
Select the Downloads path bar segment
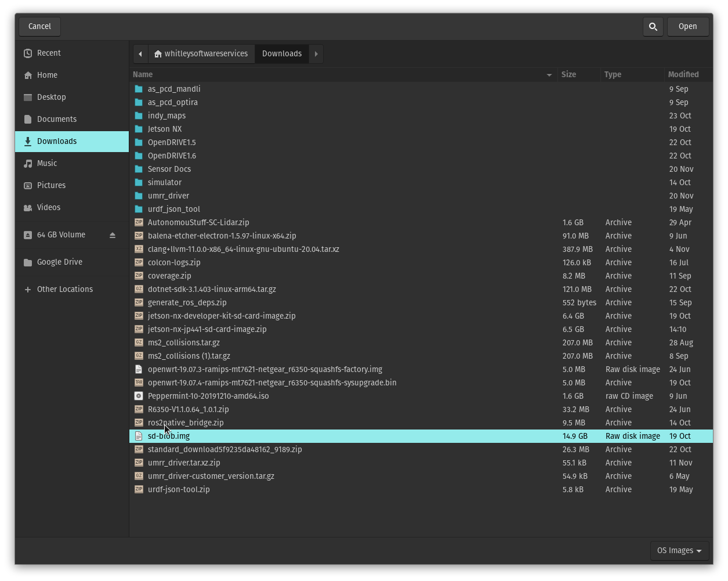tap(282, 54)
